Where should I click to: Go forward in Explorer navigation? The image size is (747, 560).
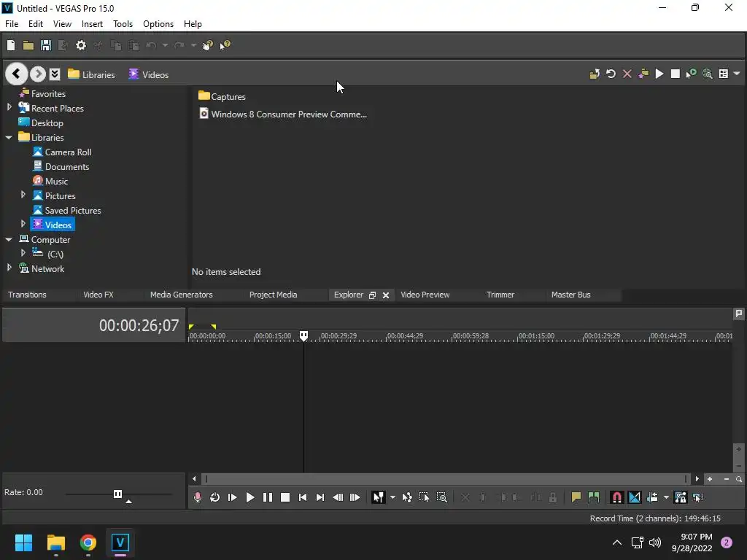38,74
